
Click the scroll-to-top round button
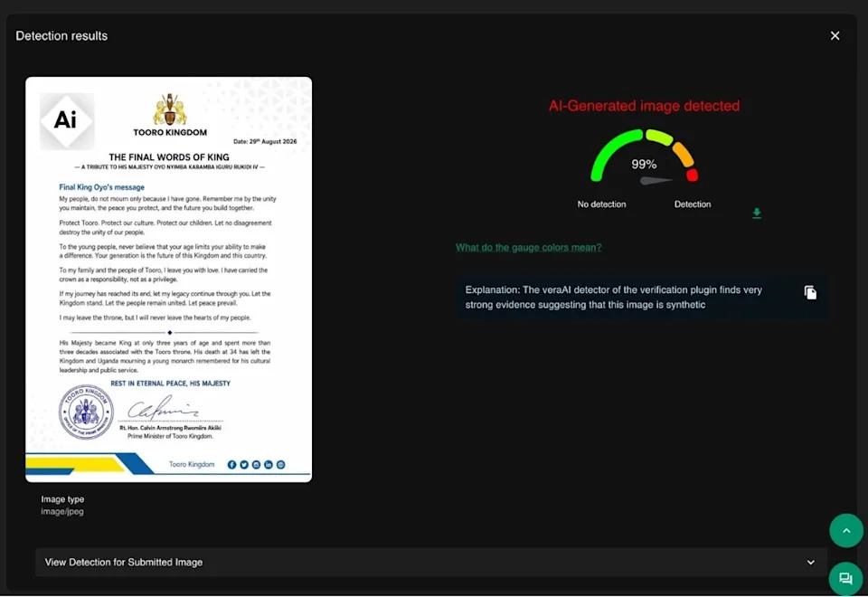(x=846, y=531)
